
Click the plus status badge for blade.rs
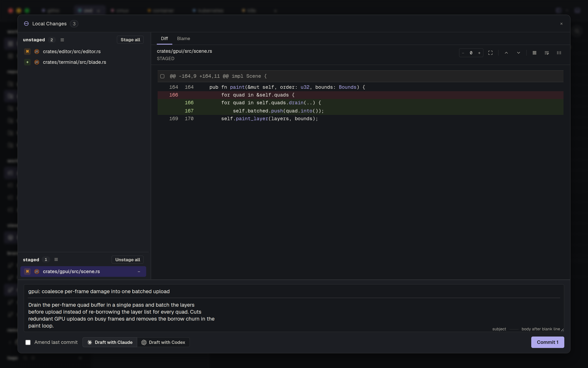point(27,62)
